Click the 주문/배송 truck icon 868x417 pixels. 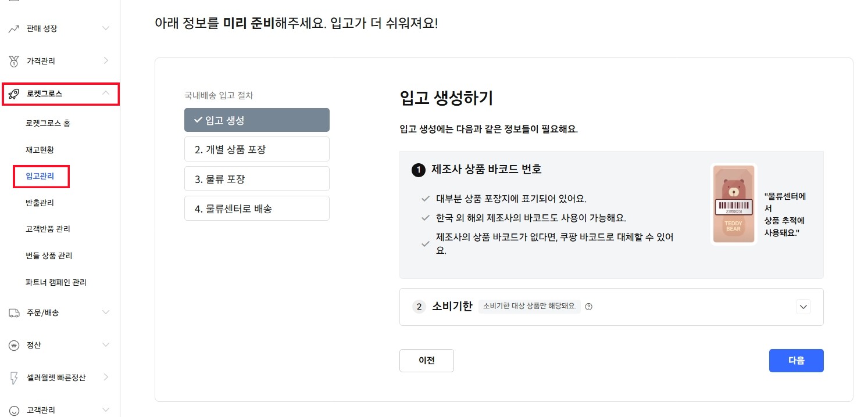pyautogui.click(x=15, y=312)
